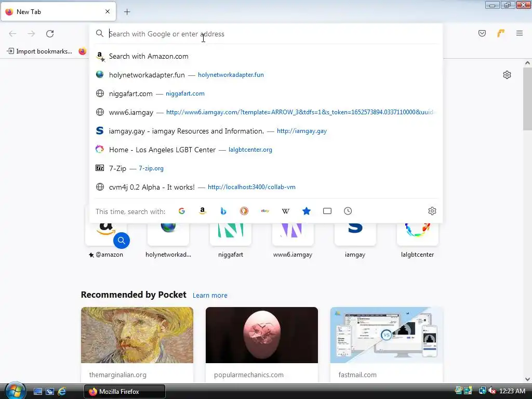532x399 pixels.
Task: Select Los Angeles LGBT Center suggestion
Action: (x=266, y=150)
